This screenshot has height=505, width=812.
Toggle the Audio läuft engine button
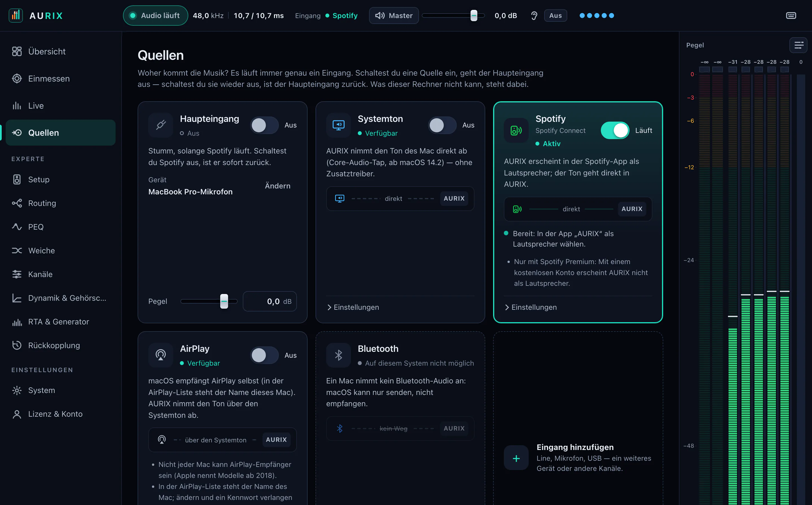(x=155, y=15)
